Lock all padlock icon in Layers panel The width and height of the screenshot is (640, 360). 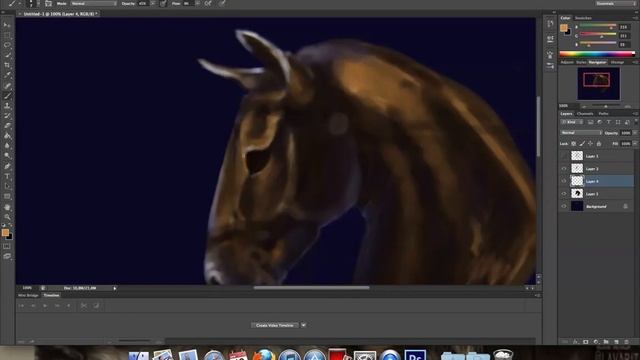tap(599, 144)
